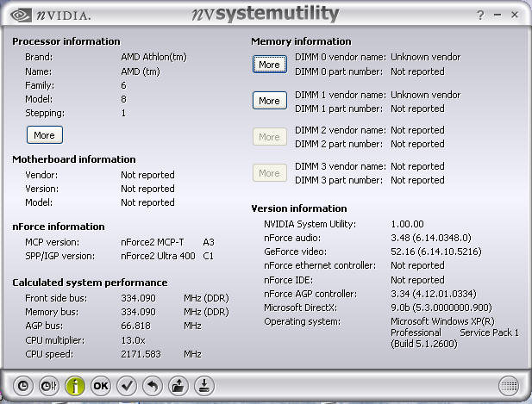Click the 'nForce IDE:' label
The height and width of the screenshot is (404, 532).
[288, 280]
